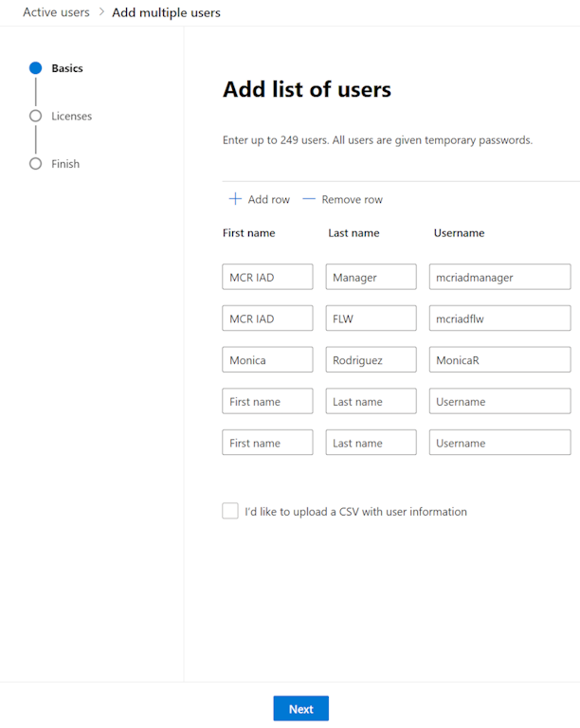580x728 pixels.
Task: Click the minus icon for Remove row
Action: pos(308,199)
